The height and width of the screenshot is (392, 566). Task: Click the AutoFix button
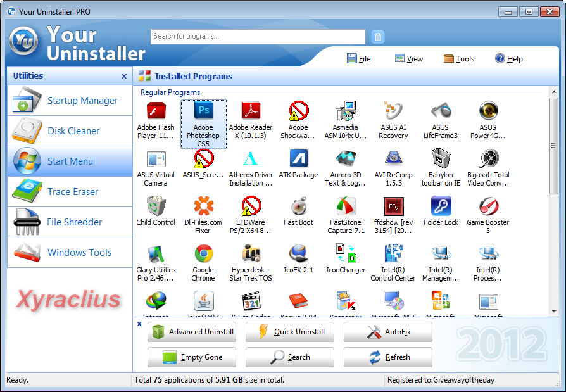click(x=388, y=332)
